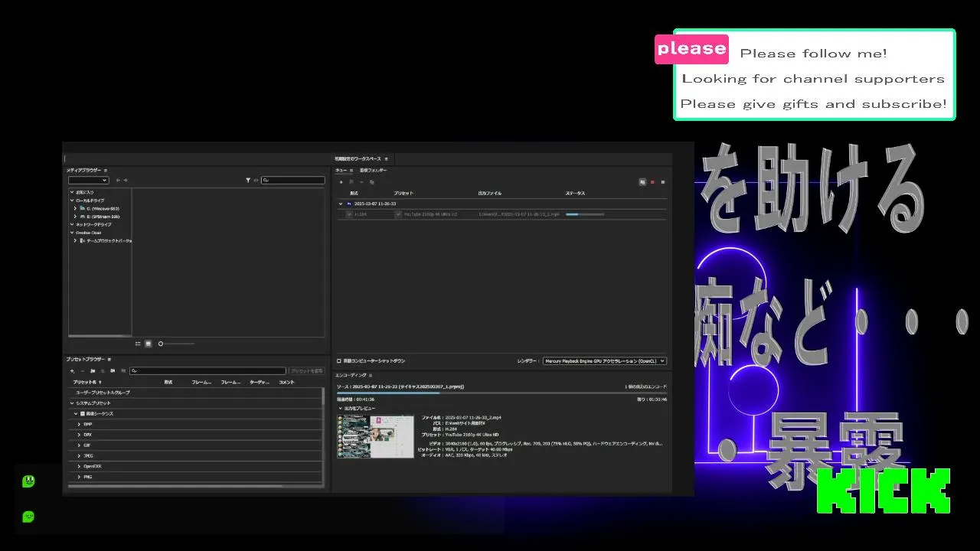Expand the チームプロジェクト node

[75, 240]
